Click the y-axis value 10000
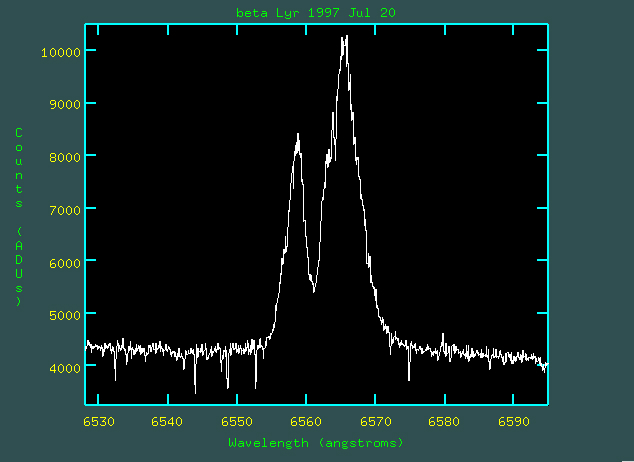Screen dimensions: 634x462 click(x=61, y=52)
